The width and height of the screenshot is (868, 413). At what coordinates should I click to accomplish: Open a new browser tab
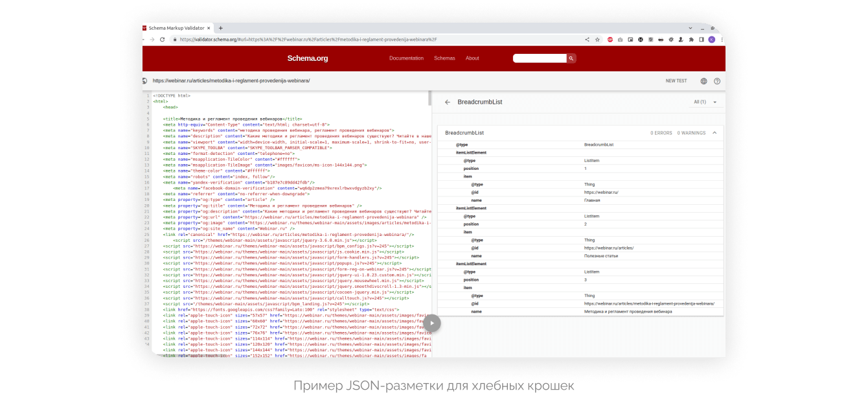(x=220, y=28)
